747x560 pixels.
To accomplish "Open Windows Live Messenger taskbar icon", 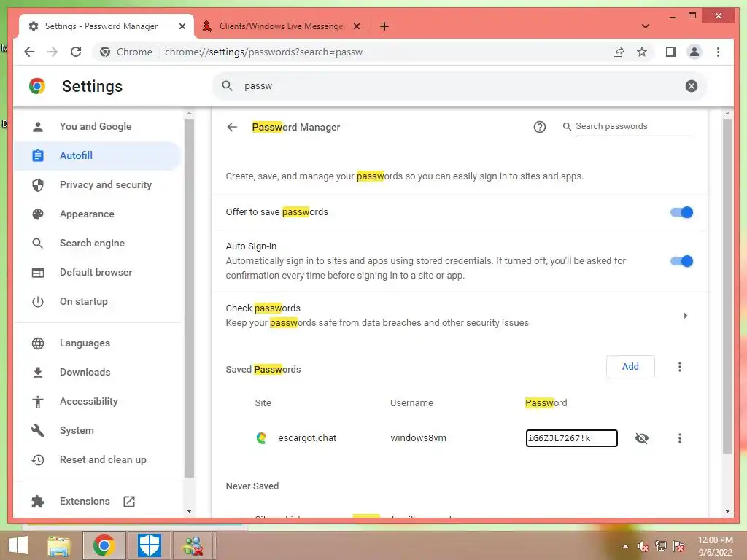I will tap(193, 545).
